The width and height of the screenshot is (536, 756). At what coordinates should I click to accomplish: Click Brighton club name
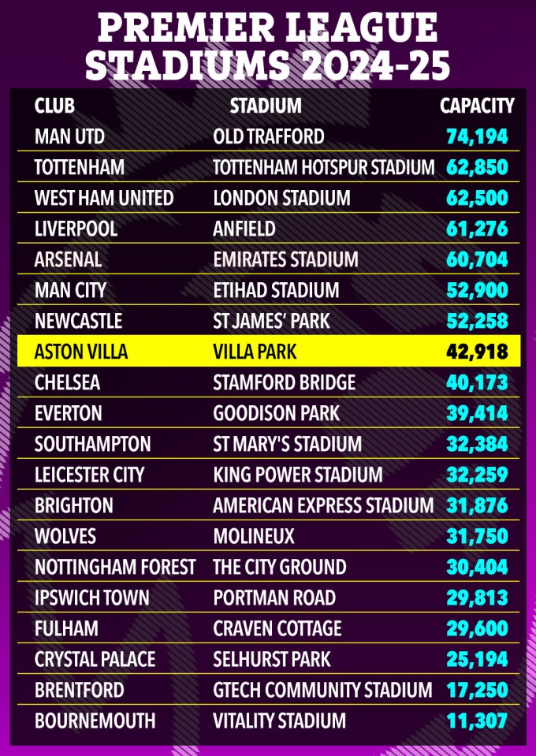(74, 505)
